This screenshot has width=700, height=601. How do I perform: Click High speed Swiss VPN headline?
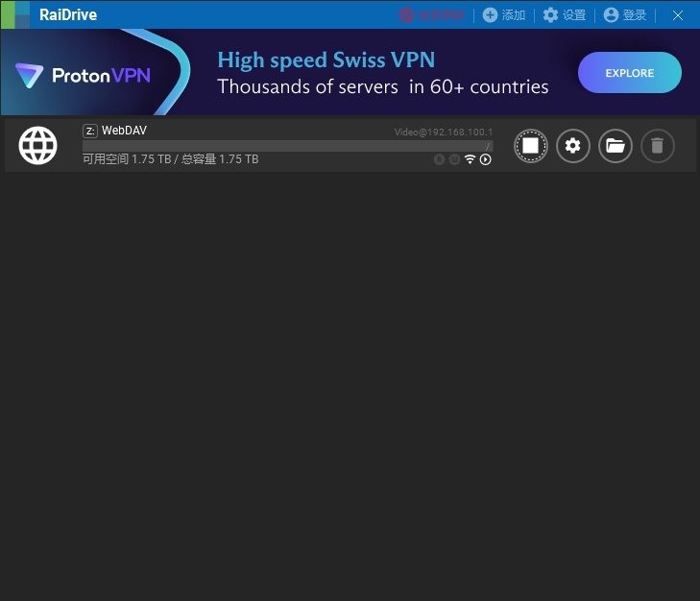click(x=326, y=60)
